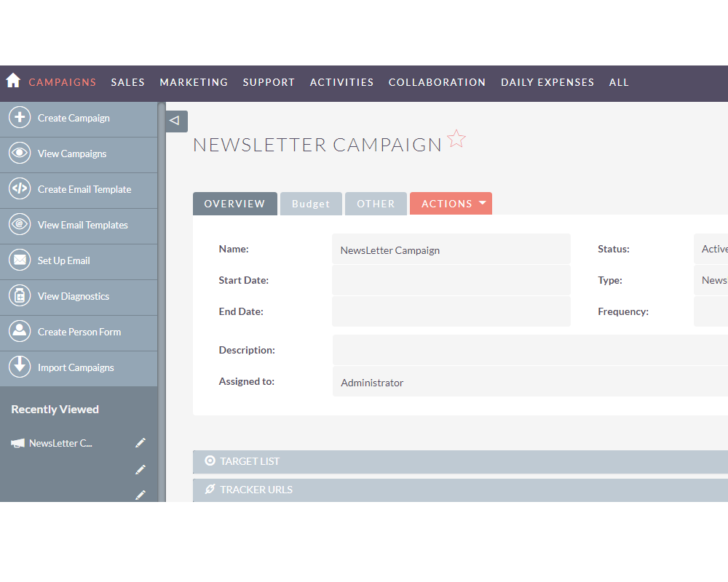Click the View Campaigns eye icon

click(20, 154)
